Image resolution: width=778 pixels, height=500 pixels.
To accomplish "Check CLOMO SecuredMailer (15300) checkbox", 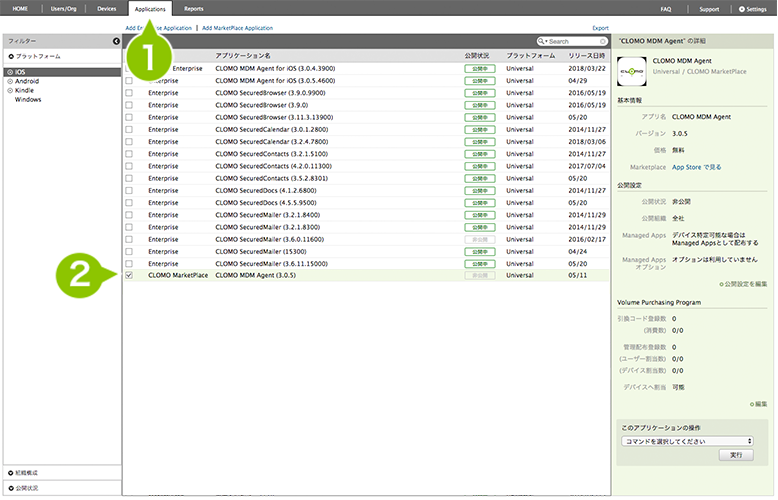I will pyautogui.click(x=129, y=251).
